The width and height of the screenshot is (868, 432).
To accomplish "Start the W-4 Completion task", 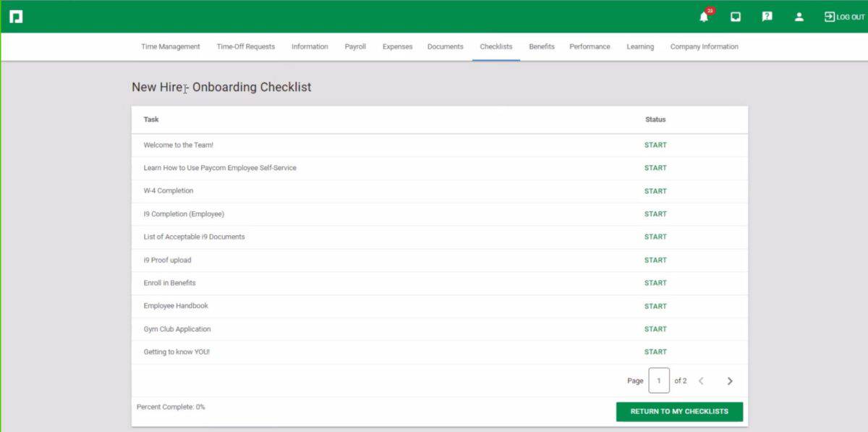I will click(655, 191).
